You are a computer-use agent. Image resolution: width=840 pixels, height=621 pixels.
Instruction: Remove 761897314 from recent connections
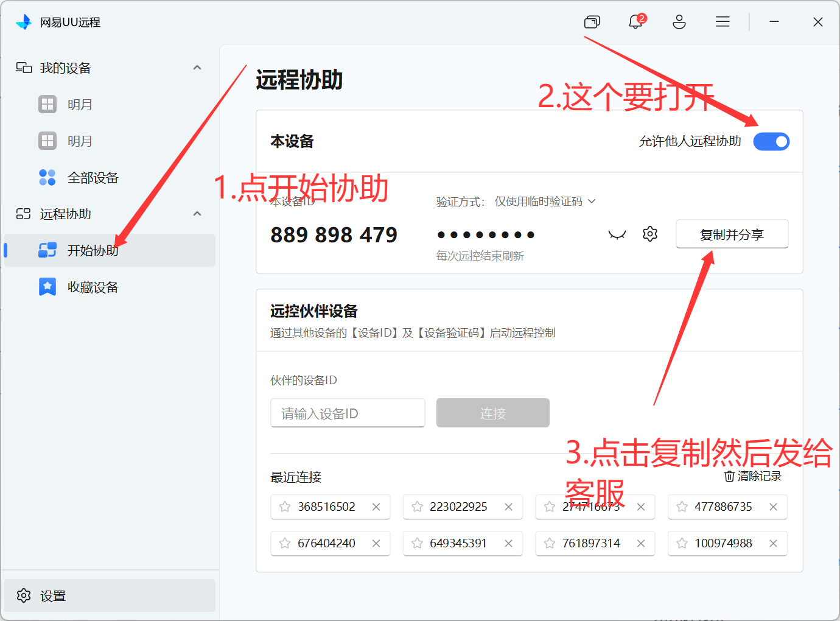tap(641, 543)
